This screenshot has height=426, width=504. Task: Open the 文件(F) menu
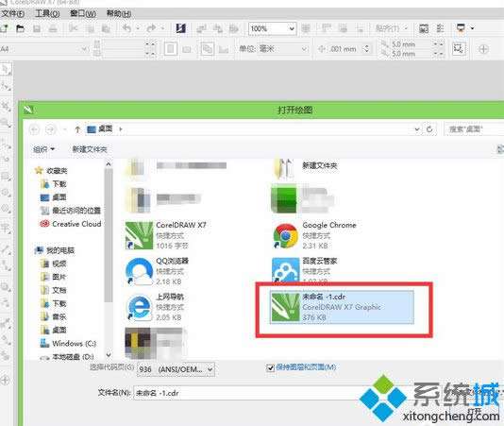[x=12, y=13]
